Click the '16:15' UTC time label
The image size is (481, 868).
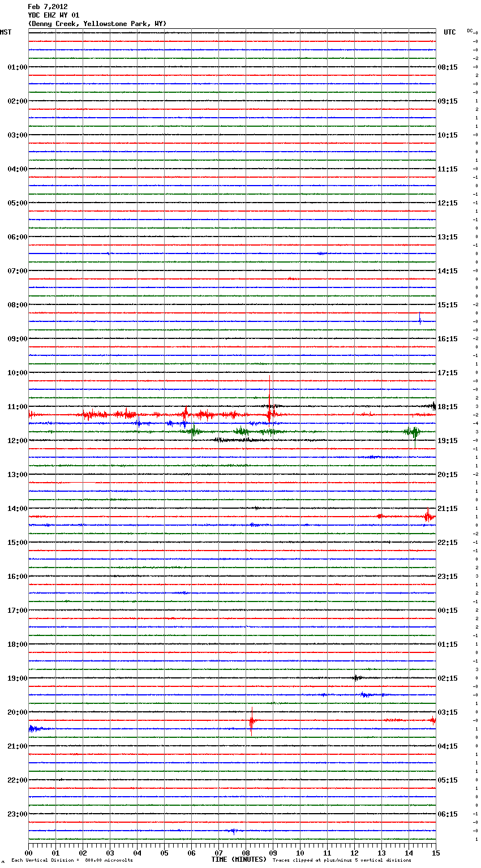448,338
